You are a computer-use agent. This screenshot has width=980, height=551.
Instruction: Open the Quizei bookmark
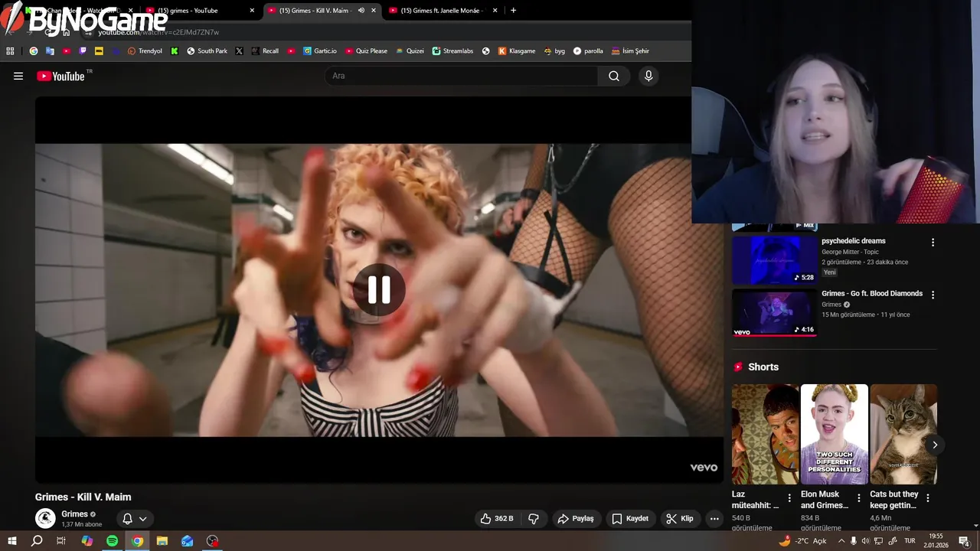[410, 51]
